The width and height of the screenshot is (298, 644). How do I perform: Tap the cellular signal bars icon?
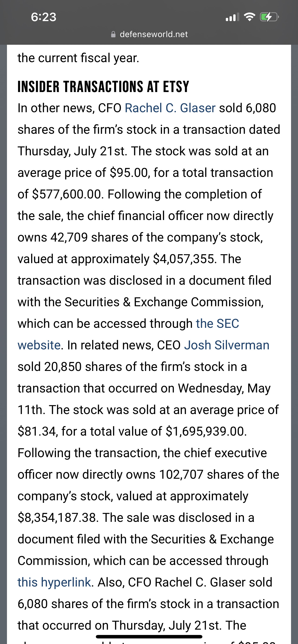tap(233, 17)
